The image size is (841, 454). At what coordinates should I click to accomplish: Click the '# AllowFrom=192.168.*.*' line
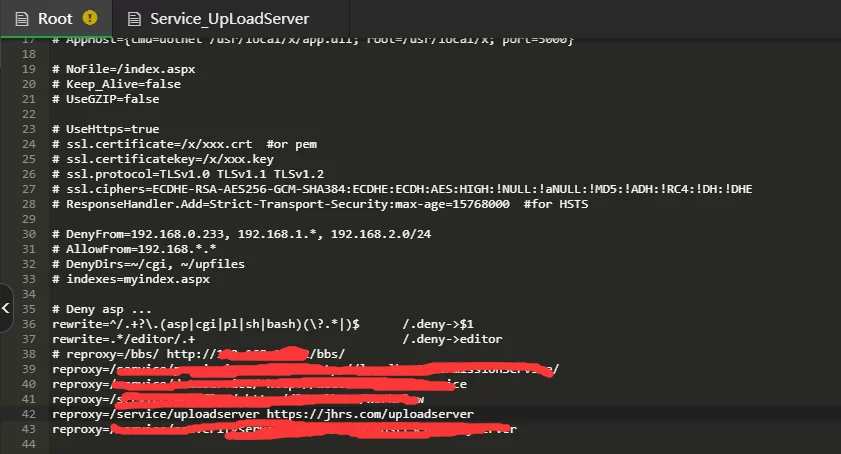[x=134, y=250]
